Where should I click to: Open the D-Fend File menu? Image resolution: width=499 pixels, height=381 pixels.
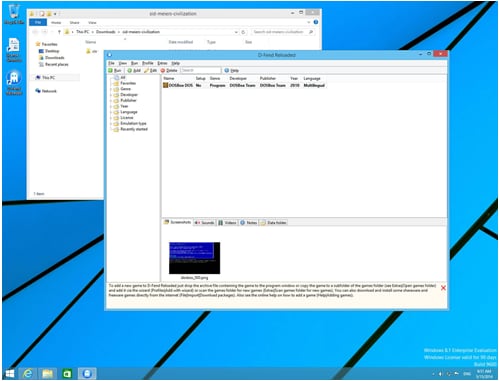click(111, 63)
